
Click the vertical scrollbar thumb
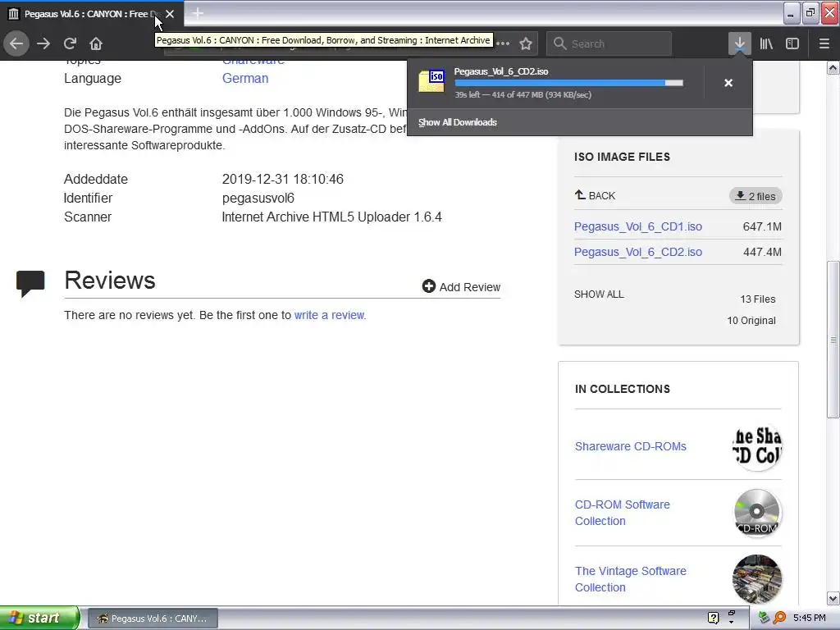pos(833,340)
